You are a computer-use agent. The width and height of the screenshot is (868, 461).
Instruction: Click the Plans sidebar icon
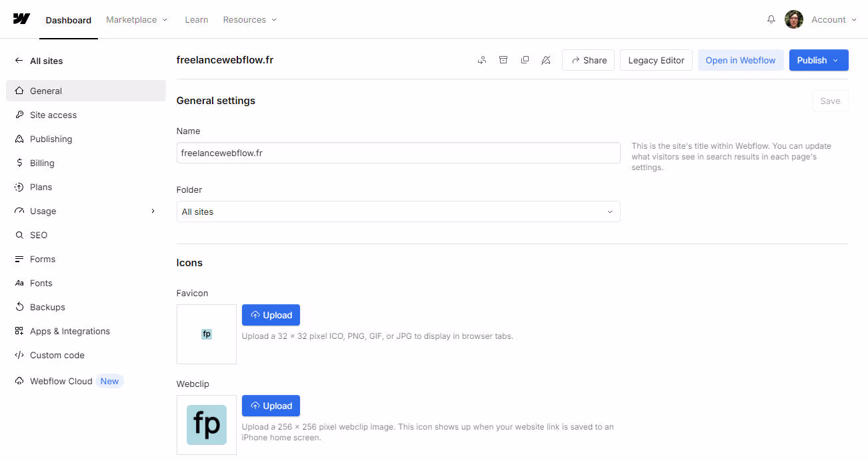click(19, 187)
